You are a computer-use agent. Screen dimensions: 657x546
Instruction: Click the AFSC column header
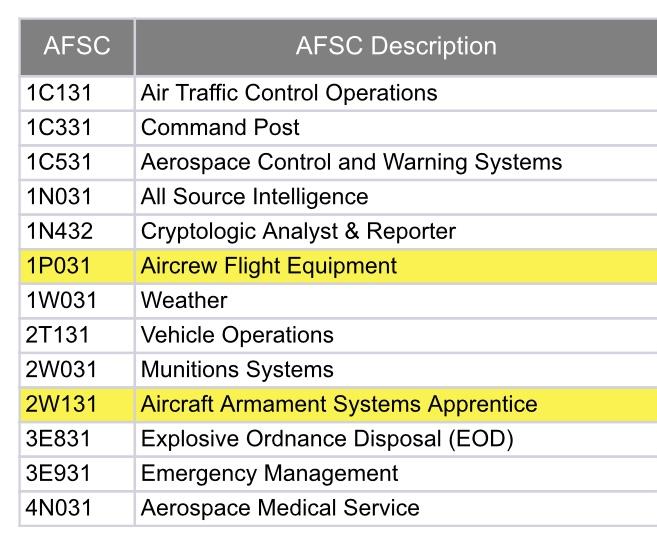[77, 46]
